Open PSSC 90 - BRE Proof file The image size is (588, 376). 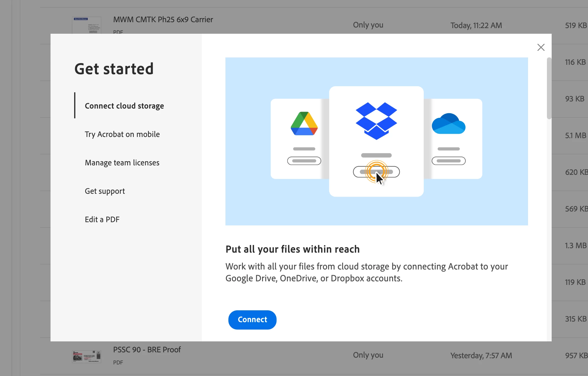147,350
